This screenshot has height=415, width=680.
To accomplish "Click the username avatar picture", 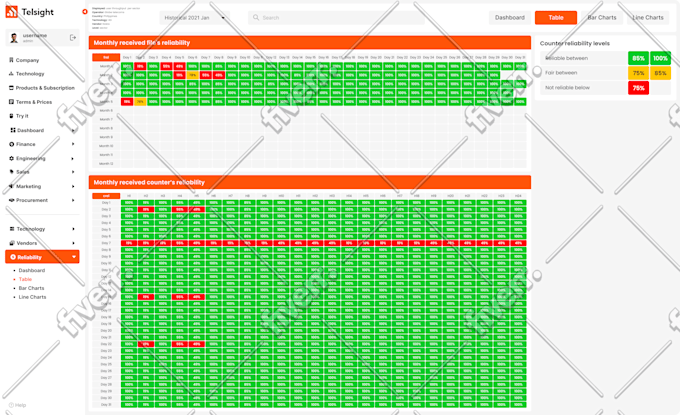I will pyautogui.click(x=14, y=38).
